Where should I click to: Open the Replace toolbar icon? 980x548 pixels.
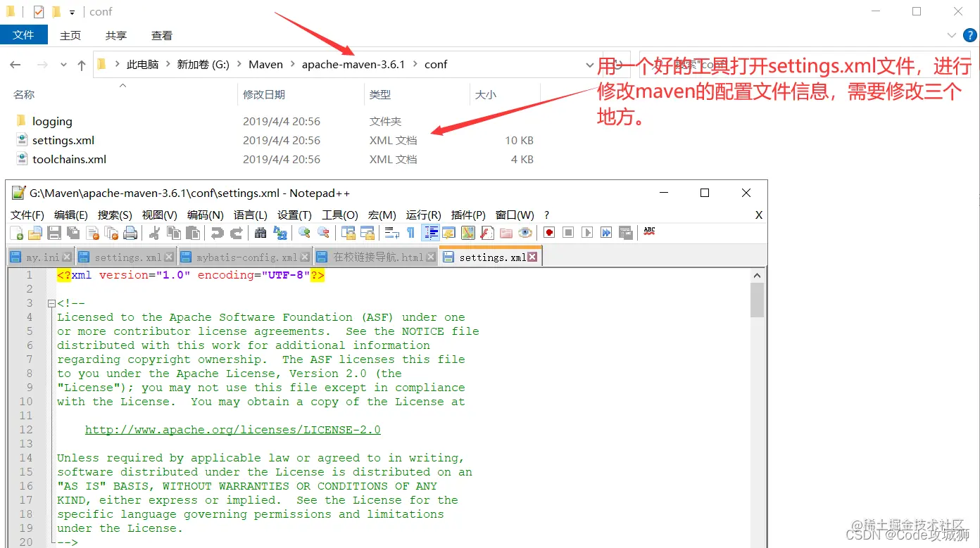pyautogui.click(x=280, y=232)
